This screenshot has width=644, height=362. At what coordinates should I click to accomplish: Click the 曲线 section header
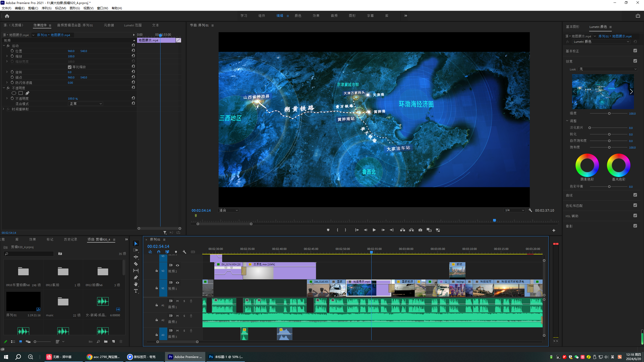(x=570, y=195)
